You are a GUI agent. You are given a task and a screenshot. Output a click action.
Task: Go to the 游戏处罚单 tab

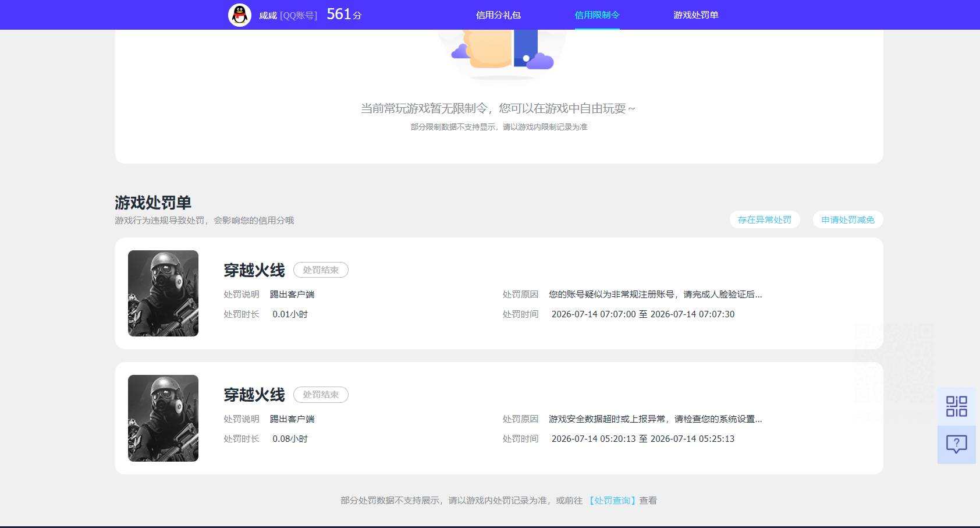(696, 15)
